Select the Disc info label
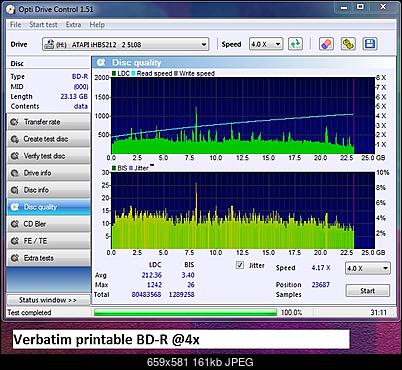Viewport: 402px width, 370px height. [x=36, y=190]
